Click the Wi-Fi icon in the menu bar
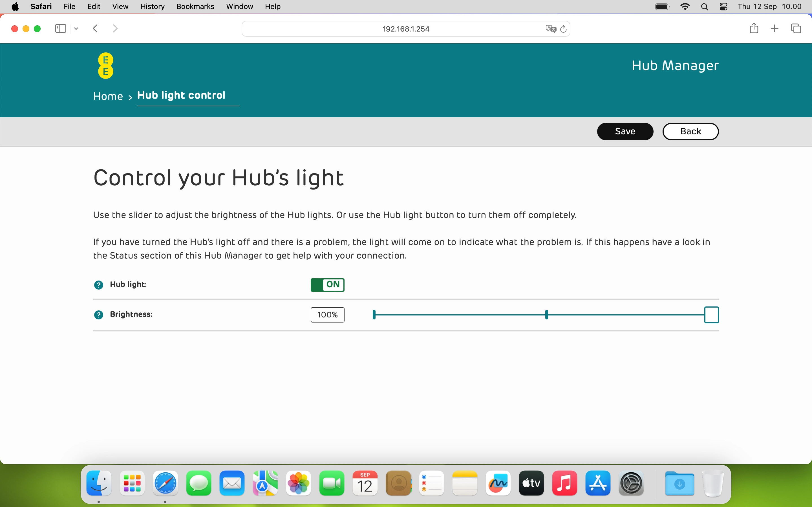 [685, 6]
